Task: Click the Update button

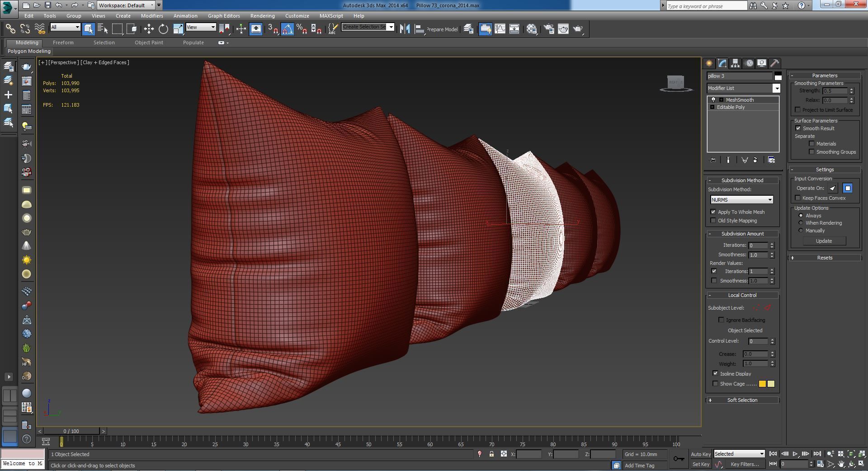Action: (824, 241)
